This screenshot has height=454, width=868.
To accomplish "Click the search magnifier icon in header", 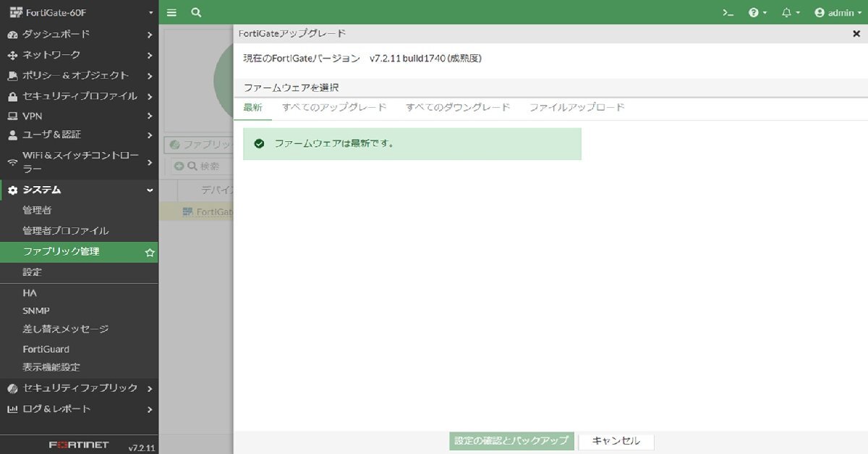I will pos(196,12).
